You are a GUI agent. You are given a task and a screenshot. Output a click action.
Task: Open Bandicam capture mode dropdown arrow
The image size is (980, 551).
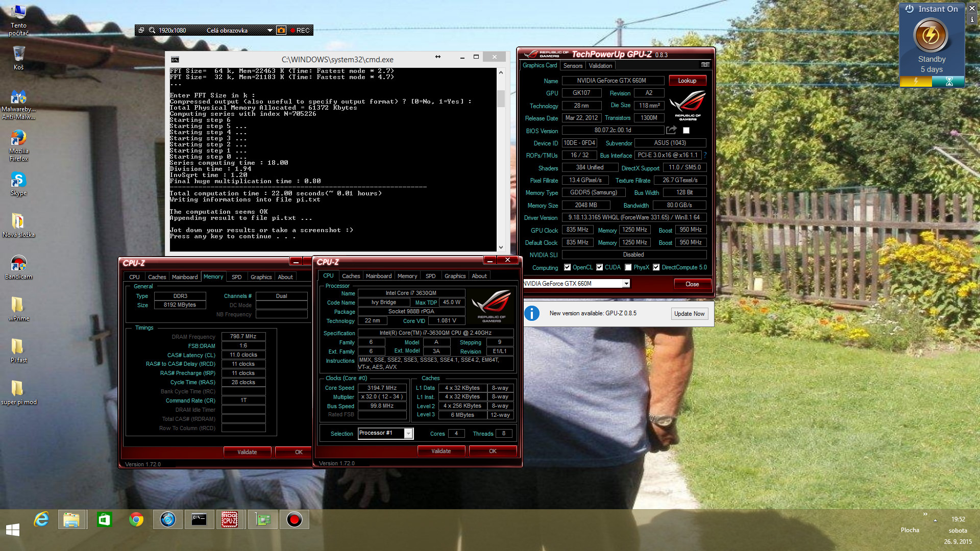coord(269,31)
